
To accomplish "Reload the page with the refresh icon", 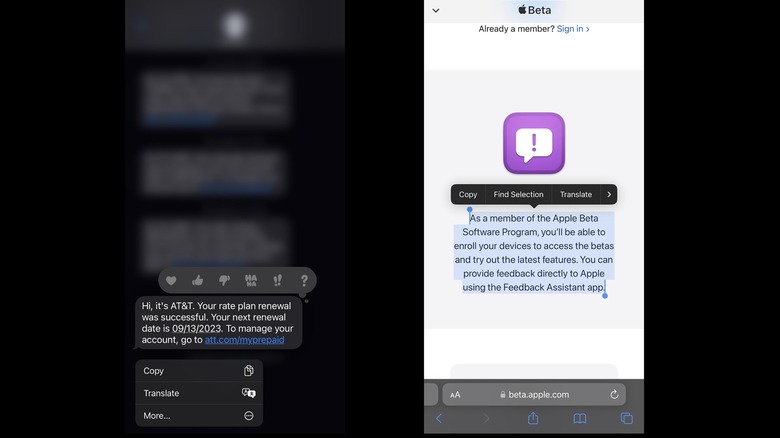I will click(614, 395).
